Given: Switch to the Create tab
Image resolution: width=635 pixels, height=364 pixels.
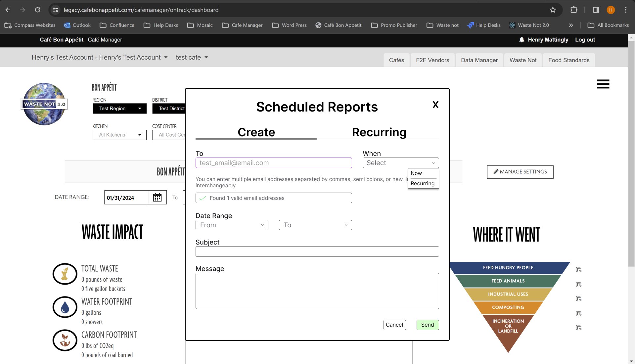Looking at the screenshot, I should [256, 132].
